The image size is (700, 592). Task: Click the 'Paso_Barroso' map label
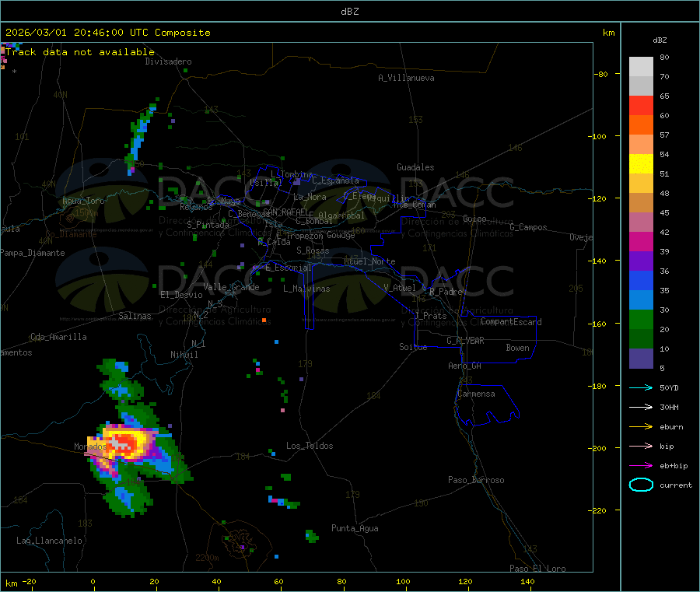tap(476, 480)
